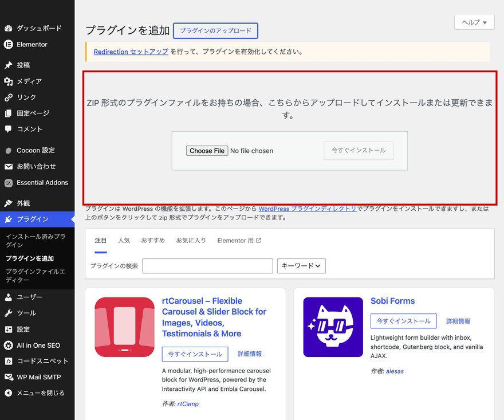
Task: Focus the プラグインの検索 input field
Action: (208, 266)
